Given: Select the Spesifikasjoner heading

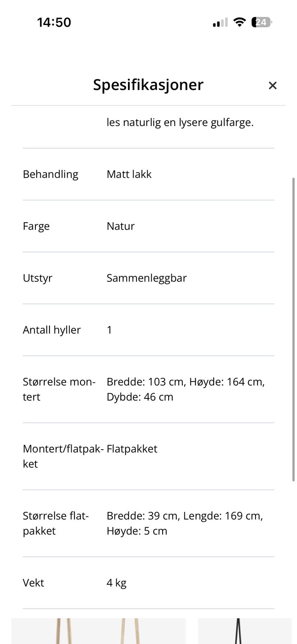Looking at the screenshot, I should click(148, 85).
